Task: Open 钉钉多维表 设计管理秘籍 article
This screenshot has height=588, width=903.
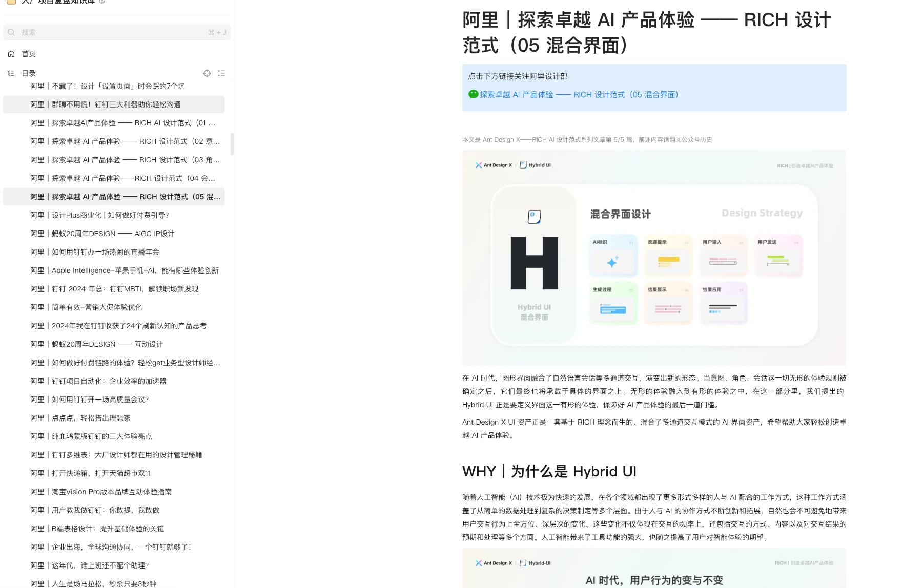Action: 114,455
